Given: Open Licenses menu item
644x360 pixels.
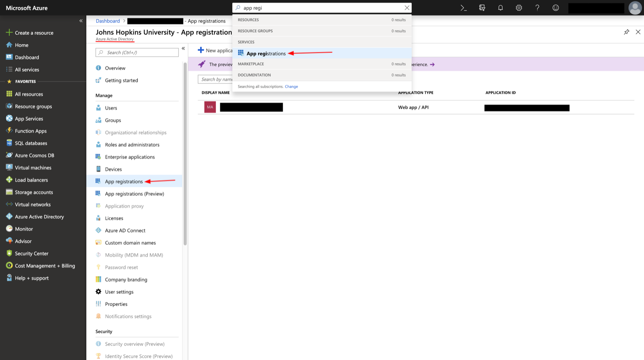Looking at the screenshot, I should tap(114, 218).
